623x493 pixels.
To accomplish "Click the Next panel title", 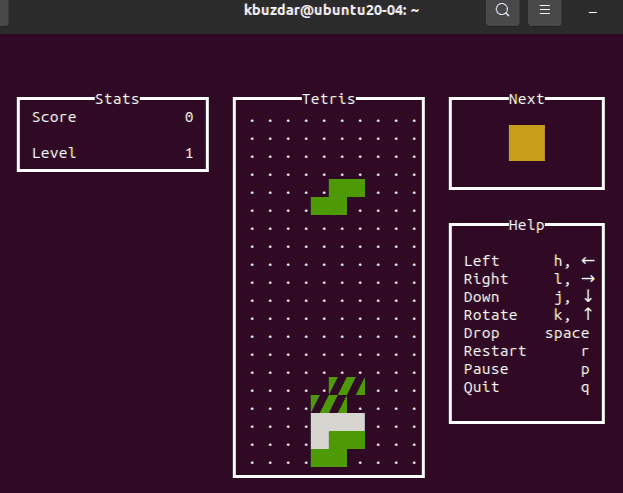I will point(526,99).
